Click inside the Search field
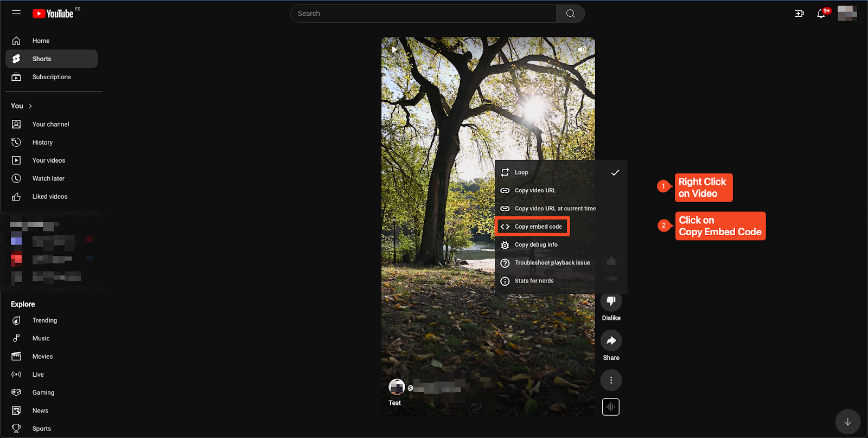The image size is (868, 438). coord(423,14)
